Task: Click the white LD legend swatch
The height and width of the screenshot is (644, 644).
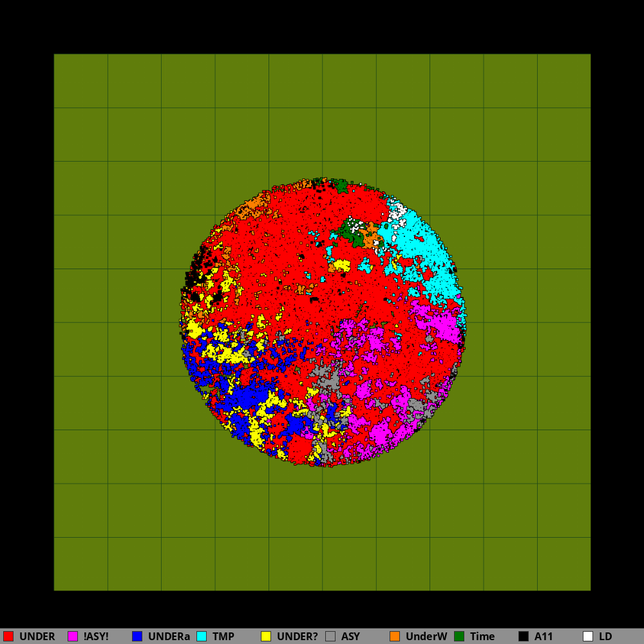Action: (588, 636)
